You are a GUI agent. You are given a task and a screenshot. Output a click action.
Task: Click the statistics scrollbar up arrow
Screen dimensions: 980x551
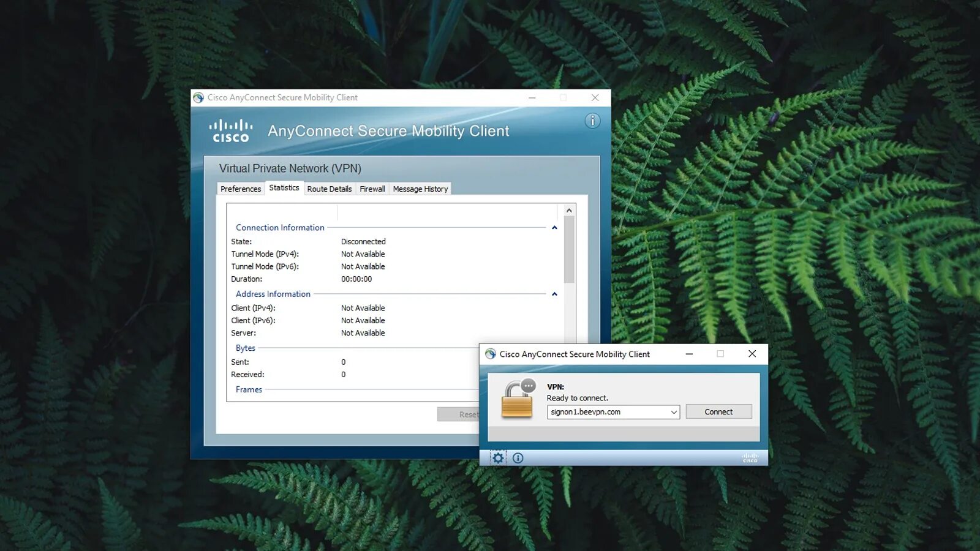(x=569, y=210)
